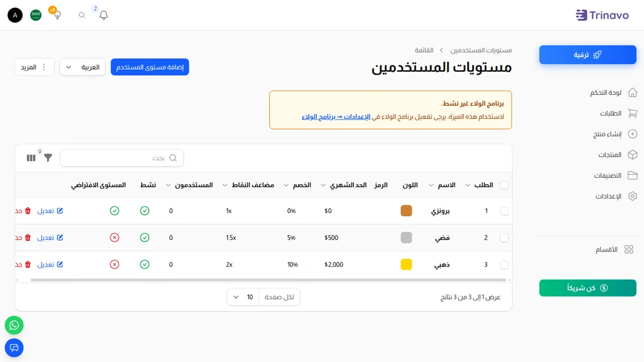
Task: Open the WhatsApp chat button
Action: [14, 326]
